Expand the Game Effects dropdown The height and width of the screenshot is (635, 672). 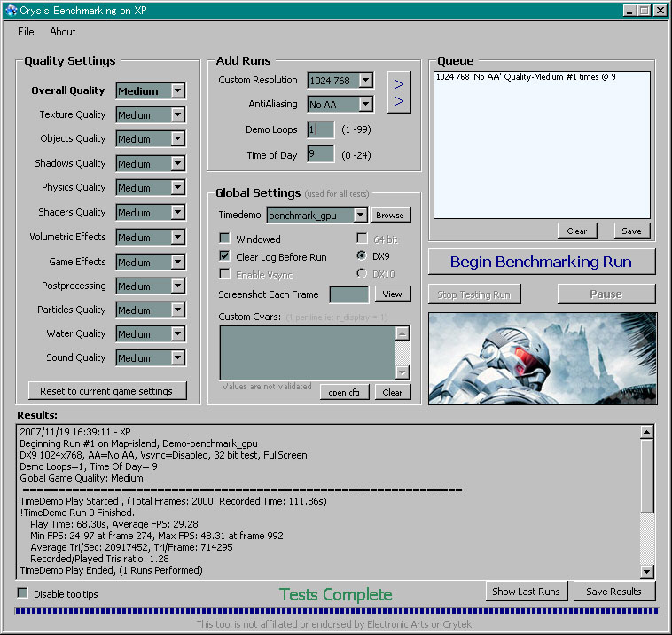coord(178,262)
